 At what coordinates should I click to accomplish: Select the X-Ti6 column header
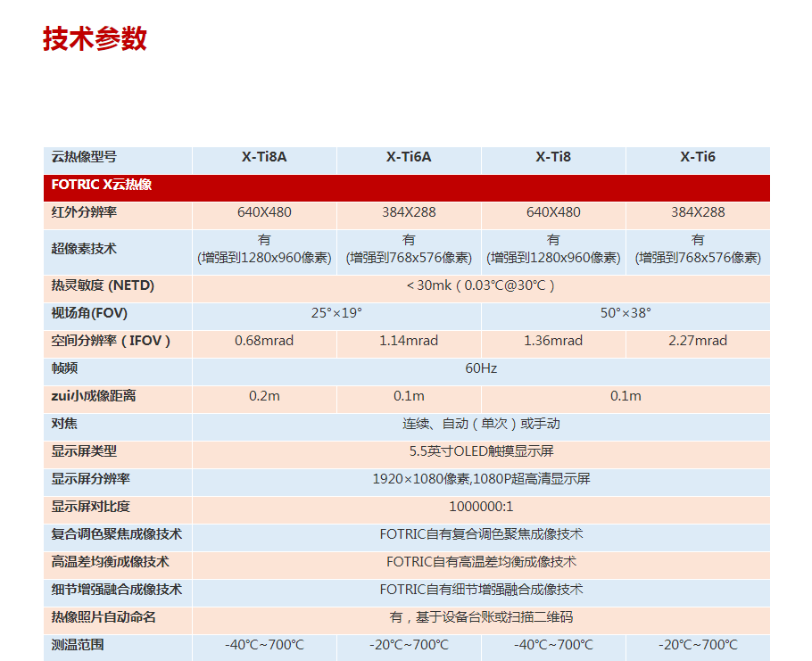[x=698, y=157]
